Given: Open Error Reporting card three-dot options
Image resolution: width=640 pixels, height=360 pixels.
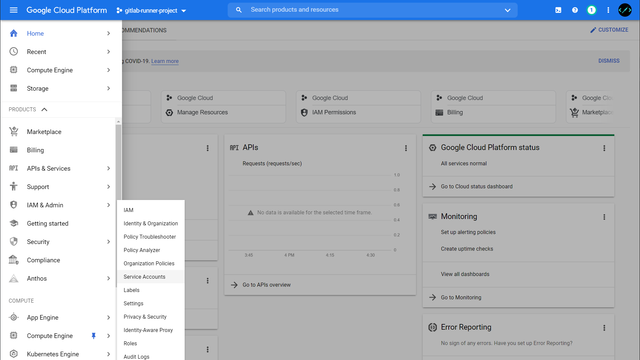Looking at the screenshot, I should [x=604, y=328].
